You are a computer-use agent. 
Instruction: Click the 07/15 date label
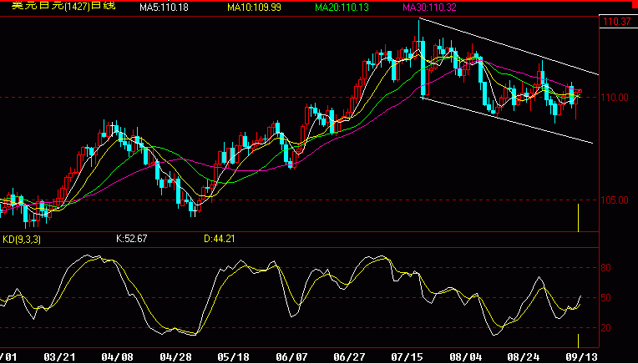point(407,357)
